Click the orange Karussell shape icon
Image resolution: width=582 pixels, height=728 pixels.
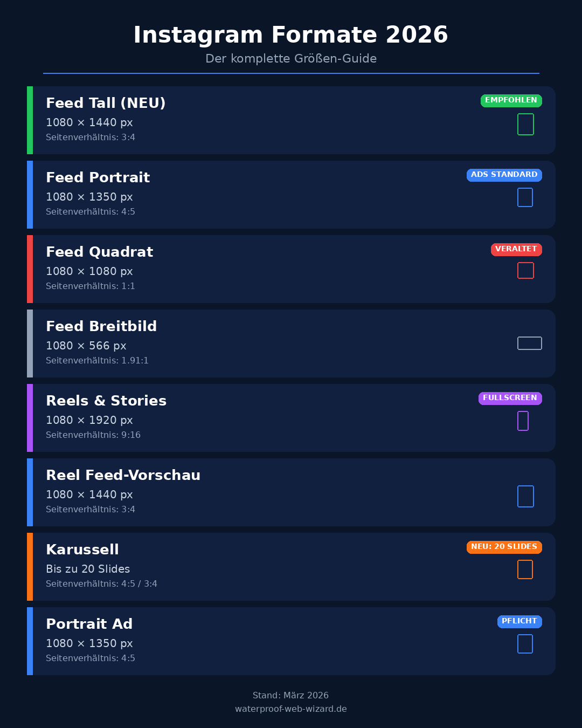pyautogui.click(x=525, y=569)
